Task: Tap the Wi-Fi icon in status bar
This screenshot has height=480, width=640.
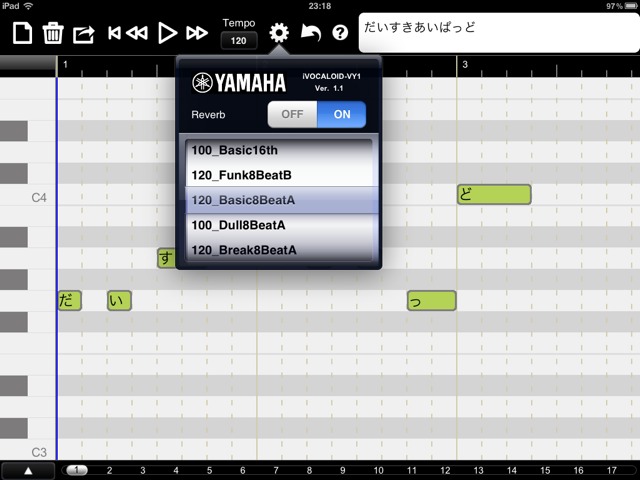Action: [x=28, y=6]
